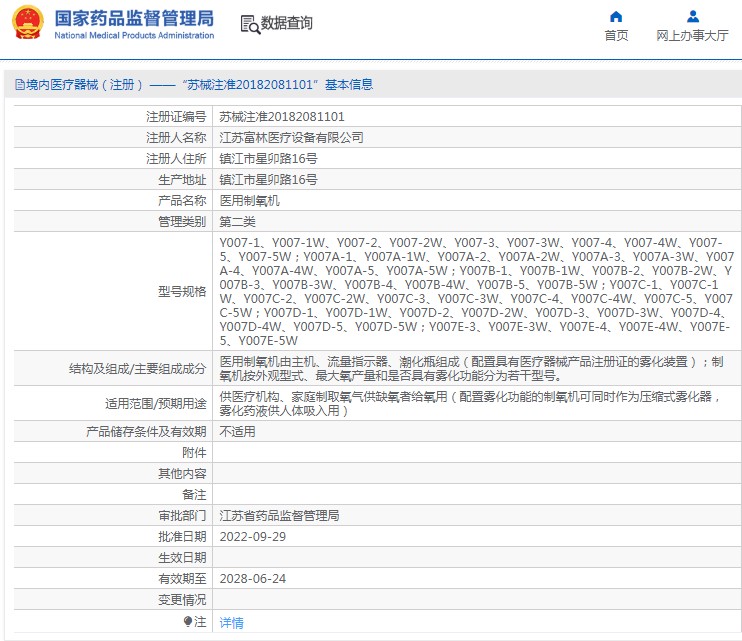Click expiry date 2028-06-24

click(x=253, y=579)
